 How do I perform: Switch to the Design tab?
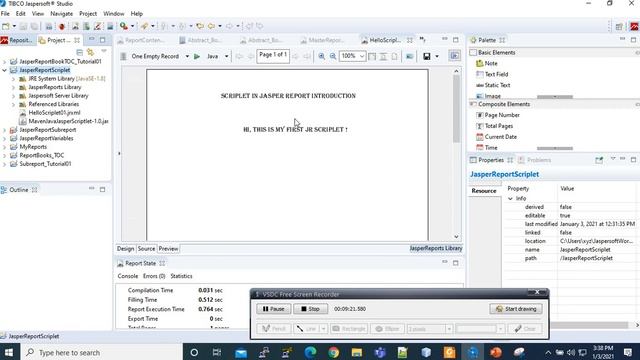click(x=125, y=249)
